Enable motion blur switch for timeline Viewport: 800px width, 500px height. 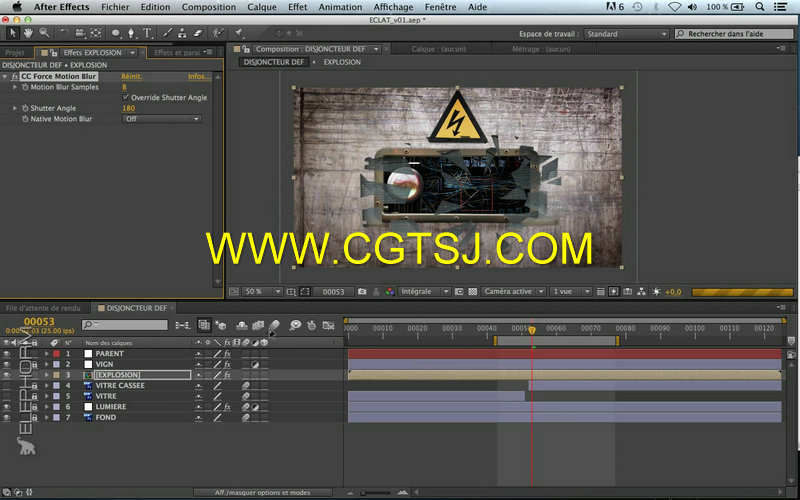(274, 325)
